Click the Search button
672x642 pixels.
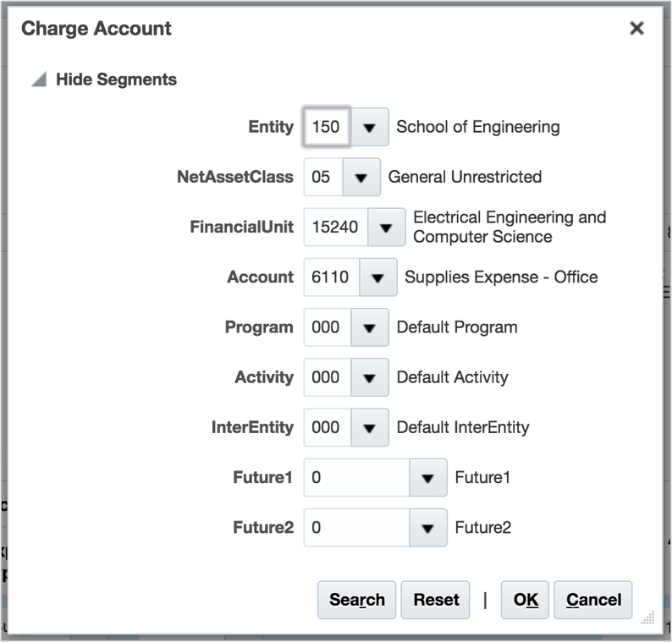point(356,600)
